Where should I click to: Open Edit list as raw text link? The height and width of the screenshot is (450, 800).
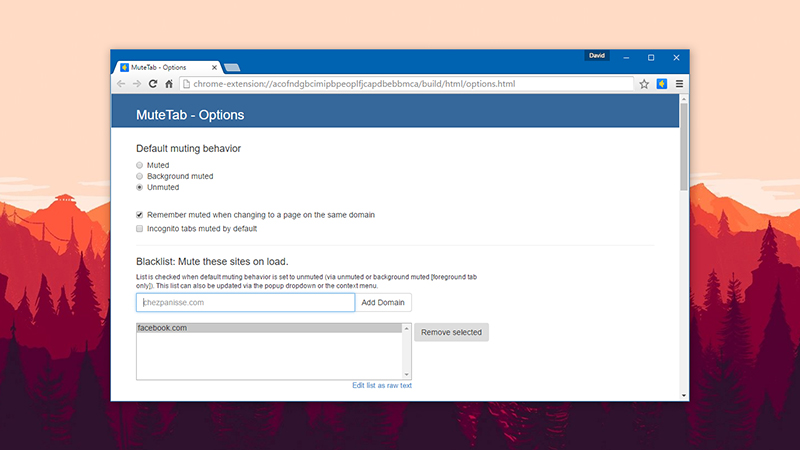[x=382, y=385]
